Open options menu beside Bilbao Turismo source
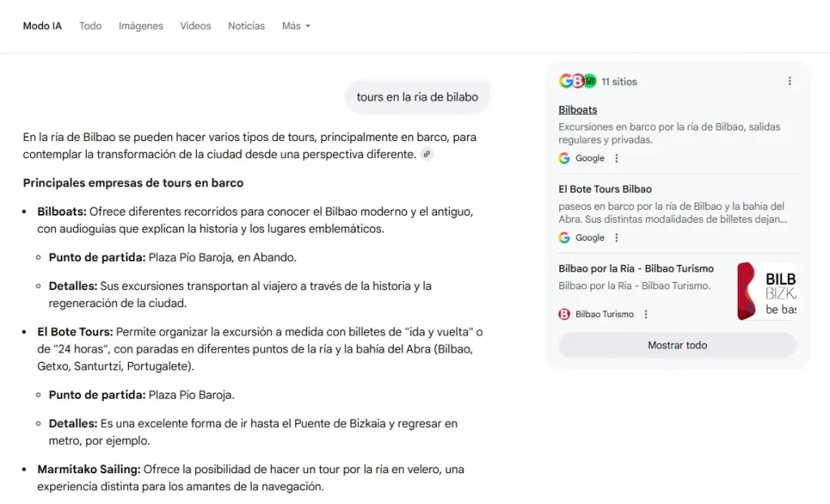The height and width of the screenshot is (504, 830). [645, 314]
